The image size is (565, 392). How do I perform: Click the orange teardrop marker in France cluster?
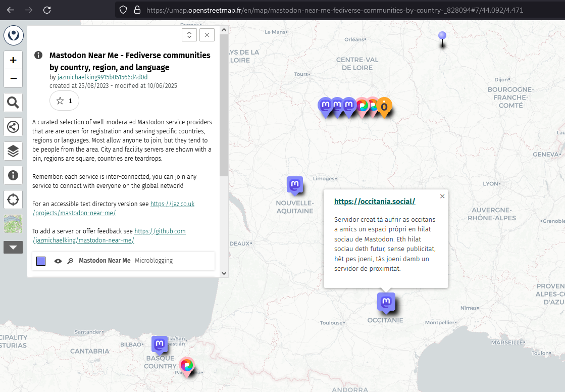(x=384, y=107)
